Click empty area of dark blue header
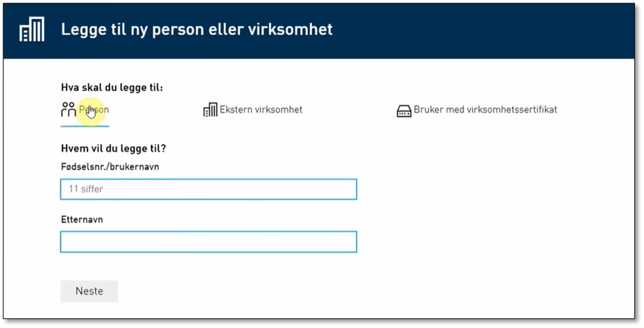644x328 pixels. (x=481, y=30)
